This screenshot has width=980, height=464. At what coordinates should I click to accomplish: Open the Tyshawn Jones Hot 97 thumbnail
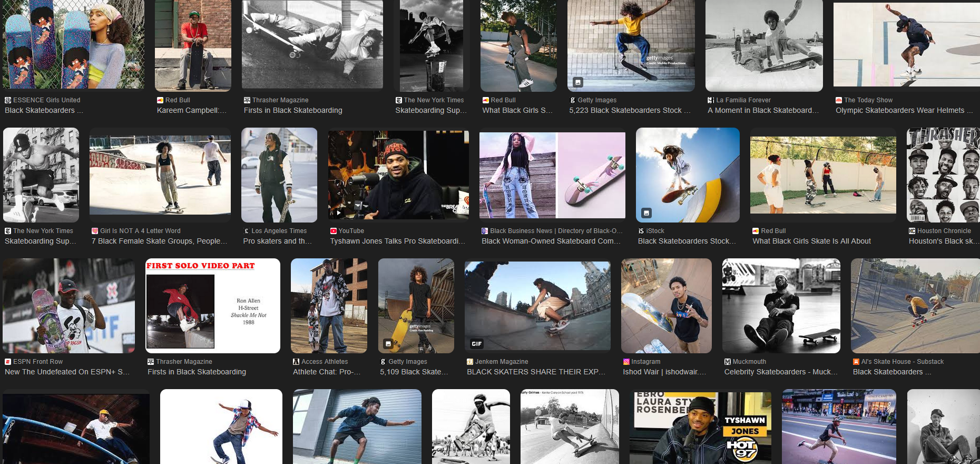click(x=700, y=427)
